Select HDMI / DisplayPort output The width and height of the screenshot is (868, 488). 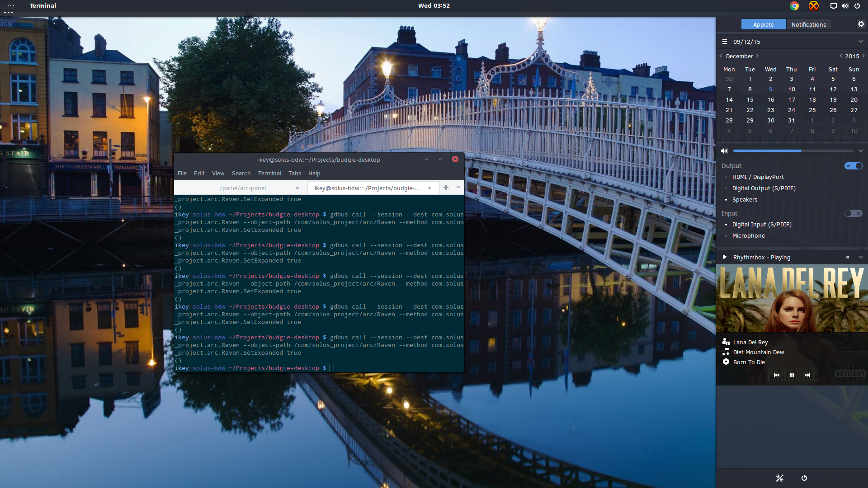[x=758, y=177]
